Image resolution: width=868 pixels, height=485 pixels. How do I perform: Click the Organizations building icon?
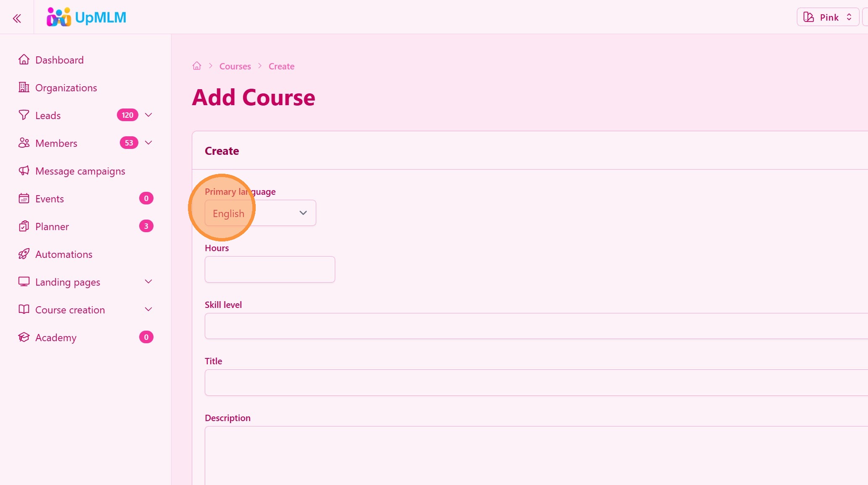24,87
